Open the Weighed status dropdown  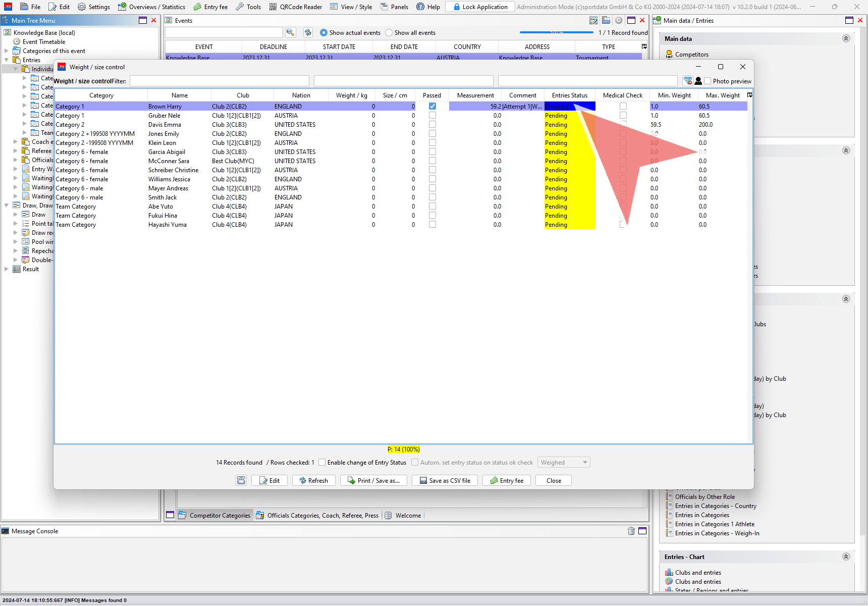(564, 462)
